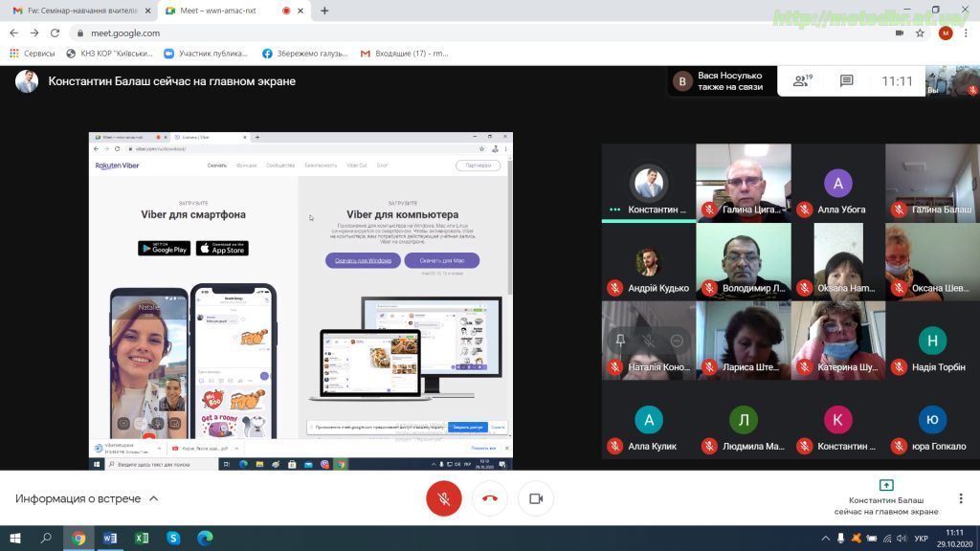
Task: Click the meeting clock reading 11:11
Action: (x=897, y=81)
